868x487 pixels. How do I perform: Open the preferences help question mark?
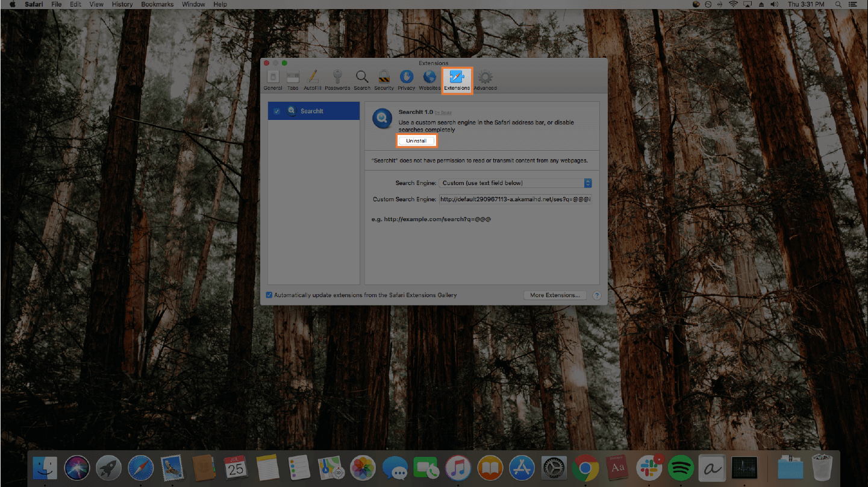click(x=597, y=295)
